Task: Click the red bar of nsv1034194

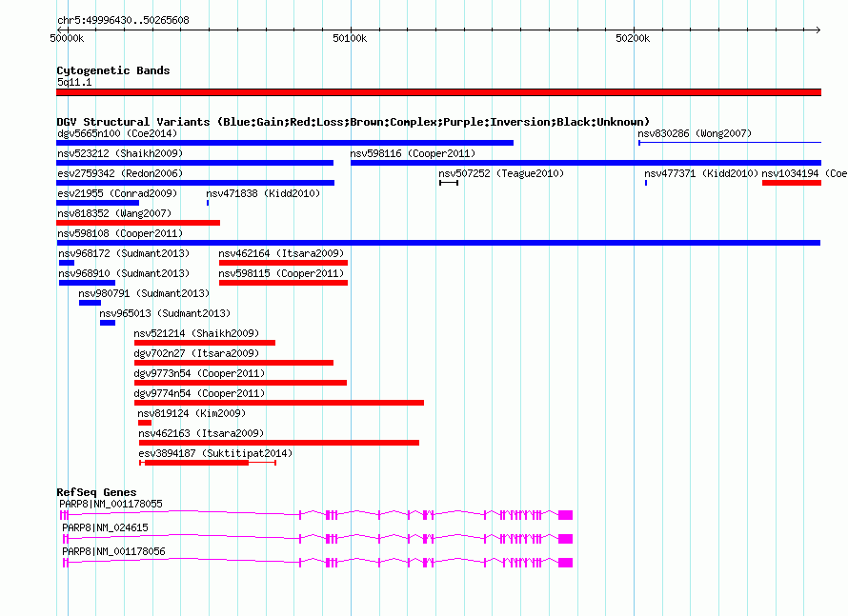Action: point(792,183)
